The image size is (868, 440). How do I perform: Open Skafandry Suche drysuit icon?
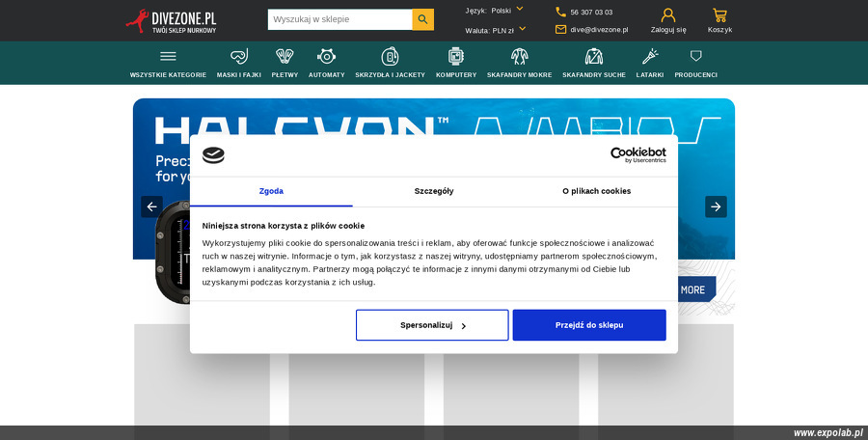tap(594, 56)
